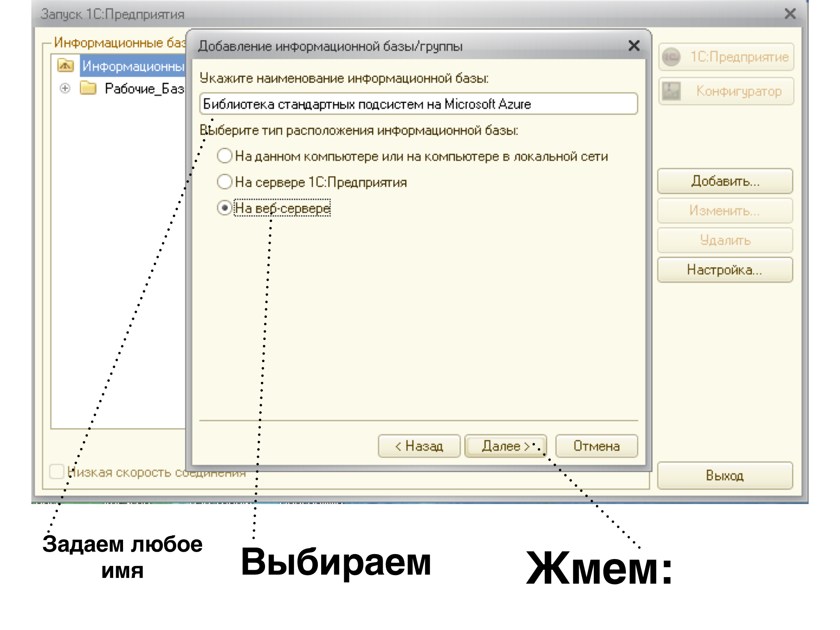Cancel the dialog with 'Отмена'
This screenshot has width=840, height=630.
[x=596, y=446]
